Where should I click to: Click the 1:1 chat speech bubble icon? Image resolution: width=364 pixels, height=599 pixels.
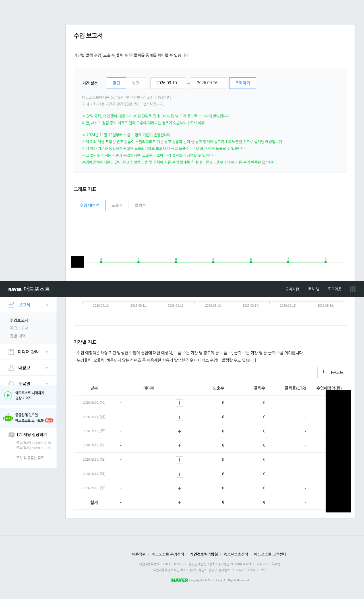(x=11, y=435)
